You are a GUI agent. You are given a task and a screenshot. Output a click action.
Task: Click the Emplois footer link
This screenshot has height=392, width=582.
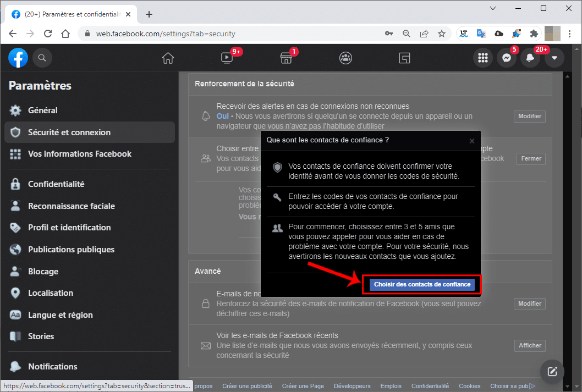tap(391, 386)
